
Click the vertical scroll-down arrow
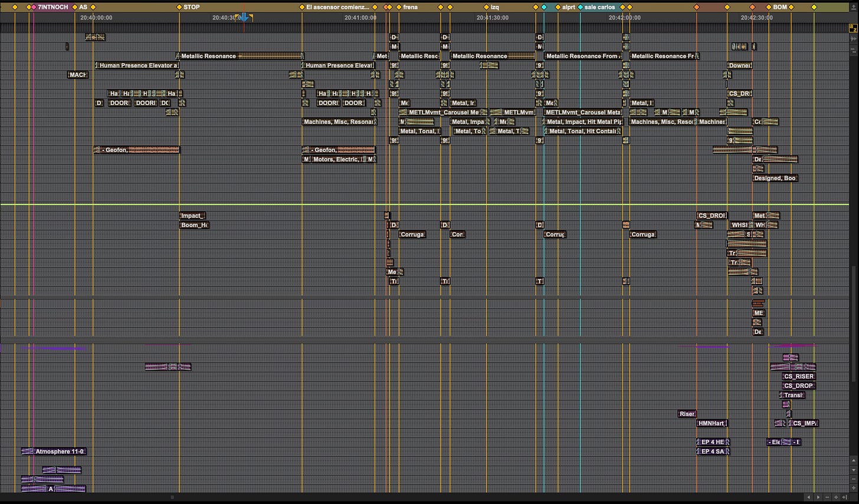point(853,470)
